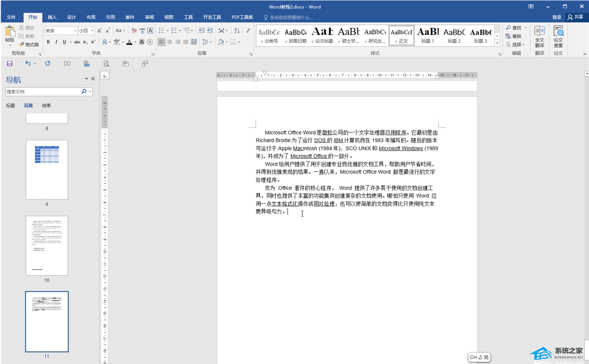589x364 pixels.
Task: Toggle Italic formatting
Action: tap(56, 42)
